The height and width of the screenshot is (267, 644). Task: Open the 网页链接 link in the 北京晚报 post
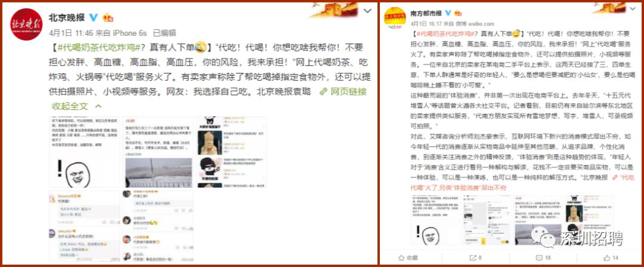point(343,91)
